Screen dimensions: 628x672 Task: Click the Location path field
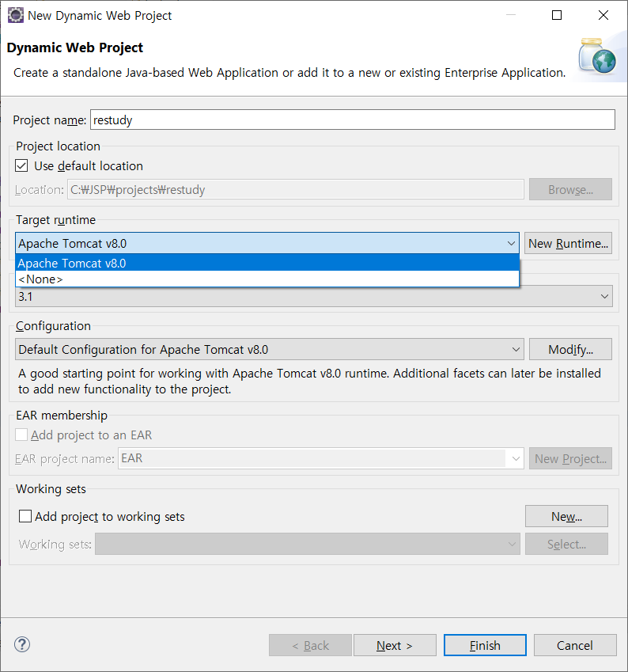296,189
